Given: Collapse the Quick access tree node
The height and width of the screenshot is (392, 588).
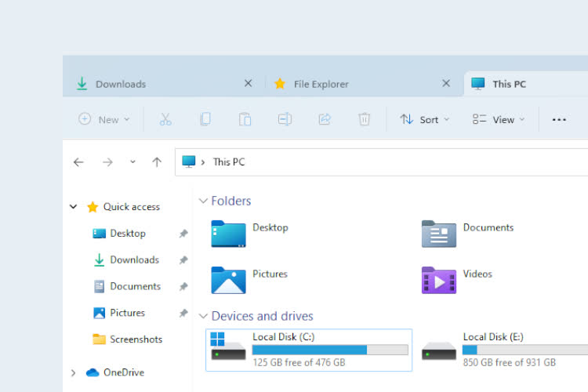Looking at the screenshot, I should click(x=74, y=207).
